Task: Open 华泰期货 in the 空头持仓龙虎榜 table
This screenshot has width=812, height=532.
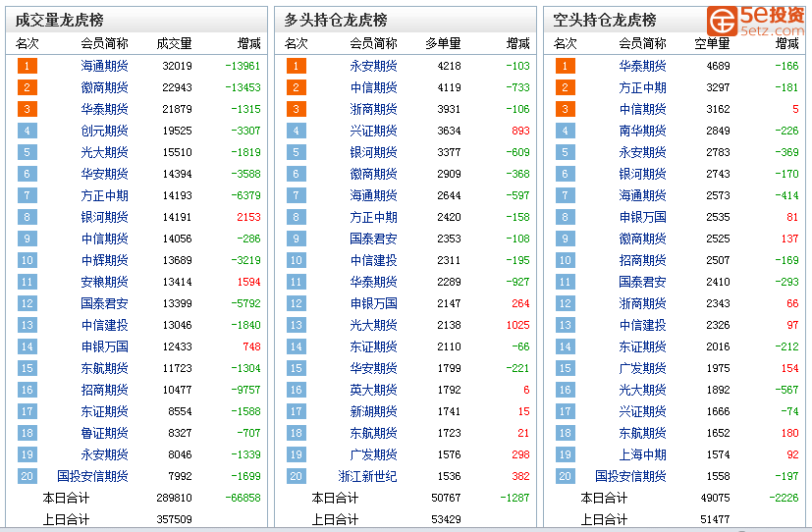Action: click(642, 66)
